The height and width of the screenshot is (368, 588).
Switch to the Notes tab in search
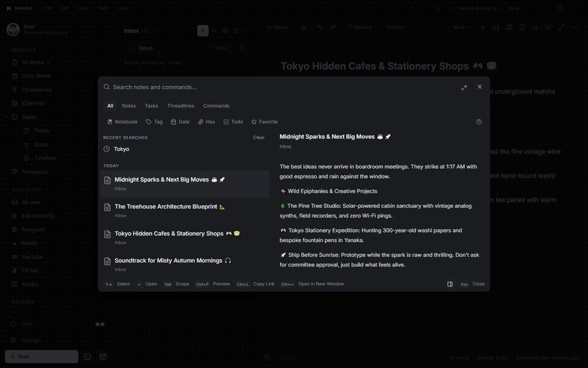(x=129, y=106)
